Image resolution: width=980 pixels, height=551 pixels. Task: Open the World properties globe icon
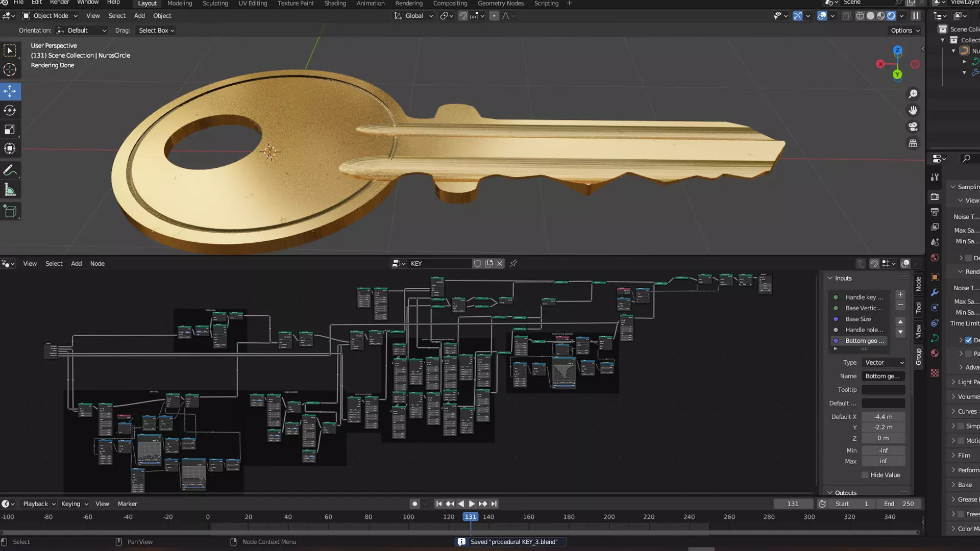point(935,258)
